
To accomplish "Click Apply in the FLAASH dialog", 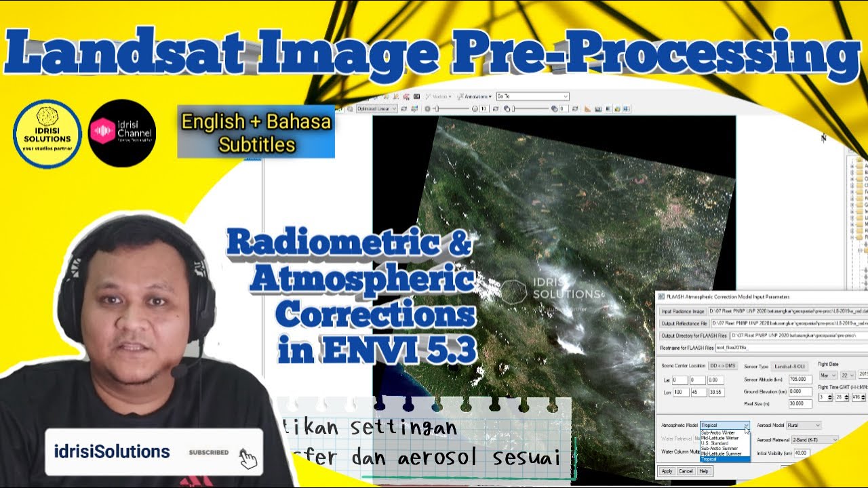I will pyautogui.click(x=667, y=471).
